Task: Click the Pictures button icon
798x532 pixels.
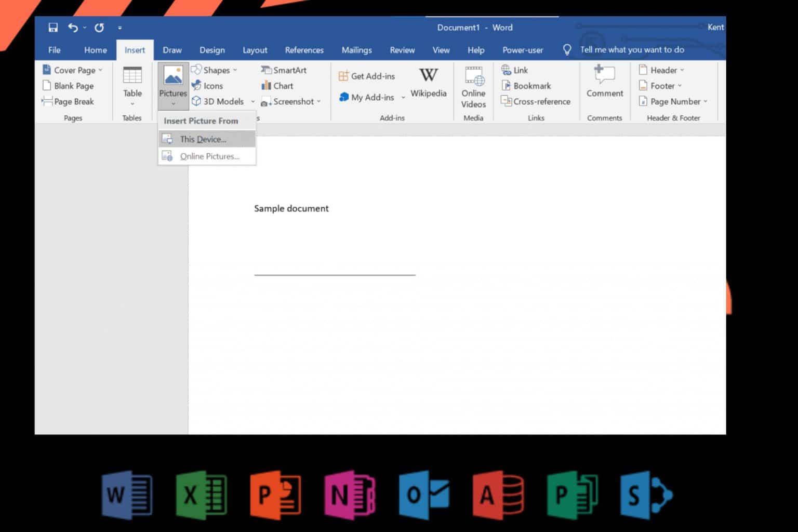Action: point(173,76)
